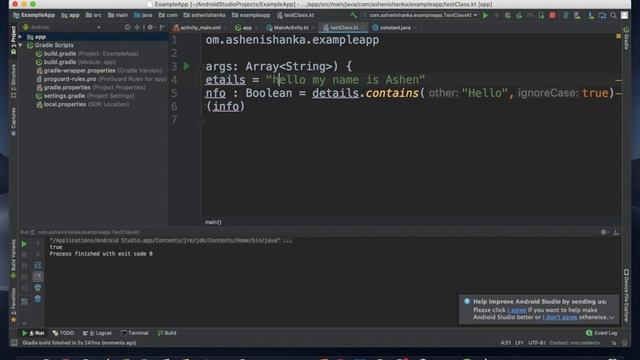Click the scroll from source target icon
This screenshot has width=640, height=360.
click(x=127, y=27)
